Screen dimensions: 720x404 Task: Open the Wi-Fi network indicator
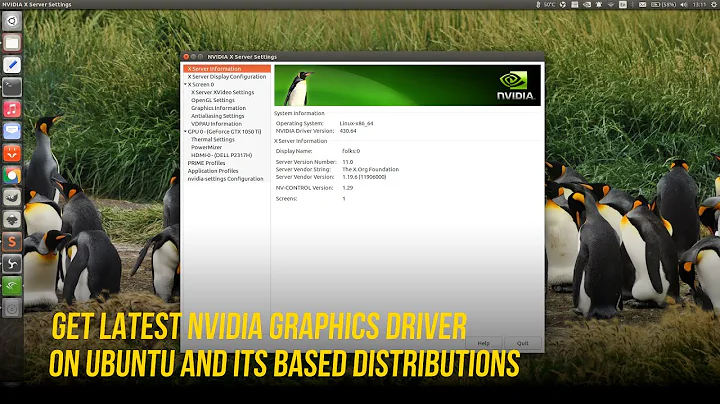611,5
